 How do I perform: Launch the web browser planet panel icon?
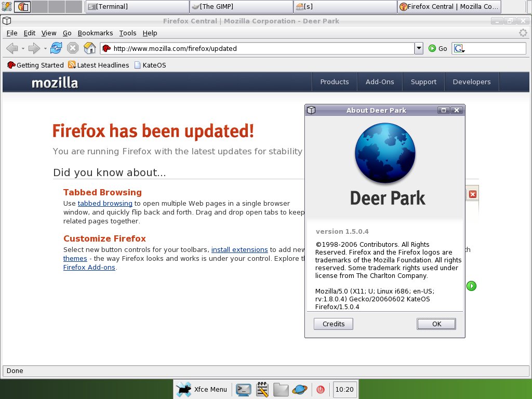(300, 390)
